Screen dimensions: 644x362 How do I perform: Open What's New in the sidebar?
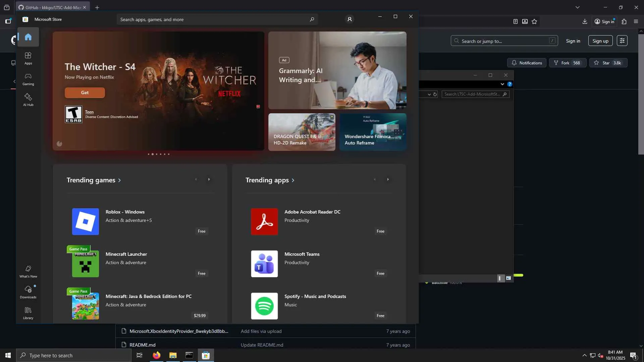point(28,271)
